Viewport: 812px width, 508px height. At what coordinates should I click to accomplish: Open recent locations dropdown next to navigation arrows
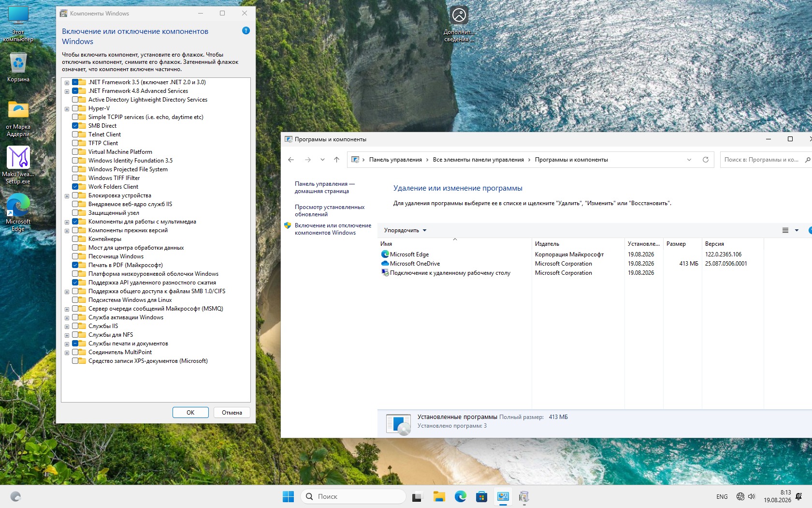pos(322,160)
